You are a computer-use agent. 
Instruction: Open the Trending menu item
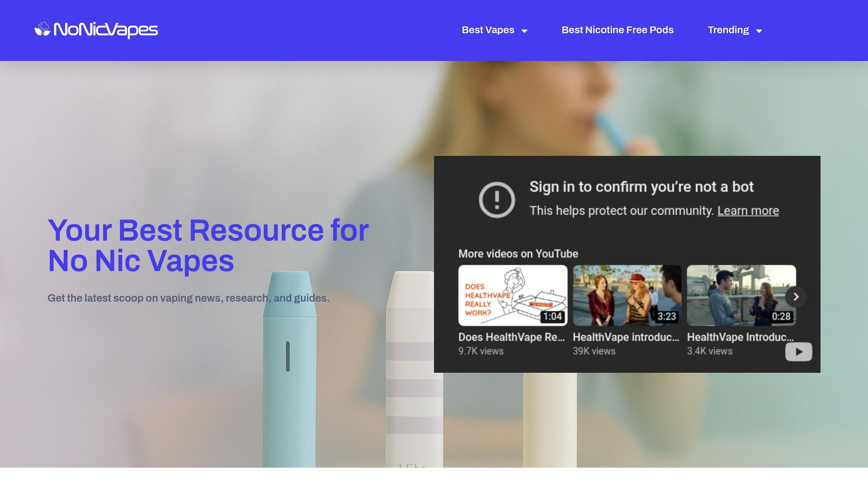coord(728,30)
